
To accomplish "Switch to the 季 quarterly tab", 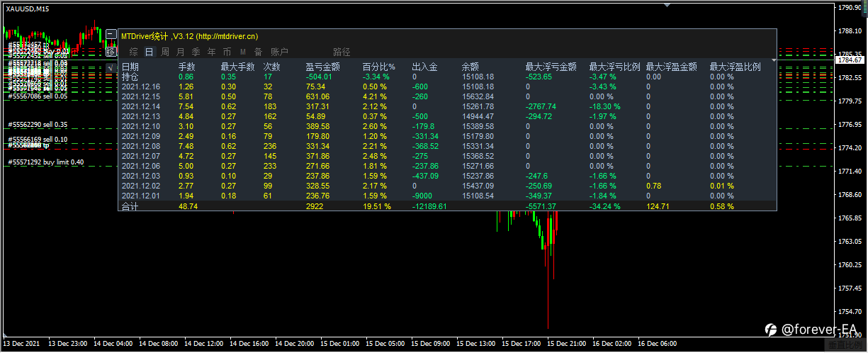I will tap(196, 52).
